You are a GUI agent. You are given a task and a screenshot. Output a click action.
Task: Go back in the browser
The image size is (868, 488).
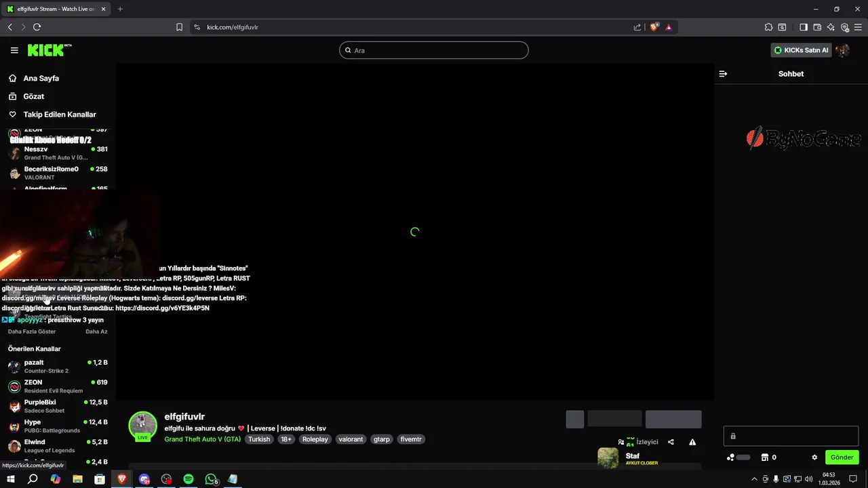coord(9,27)
